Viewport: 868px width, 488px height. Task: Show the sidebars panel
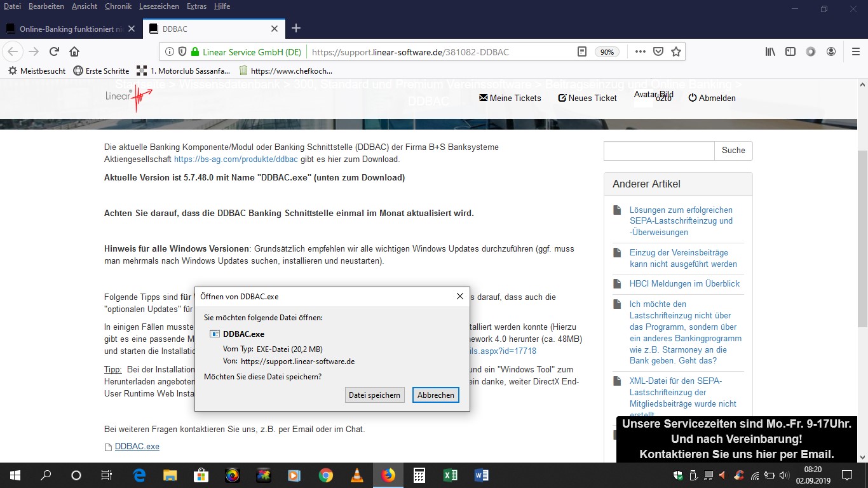click(x=790, y=51)
